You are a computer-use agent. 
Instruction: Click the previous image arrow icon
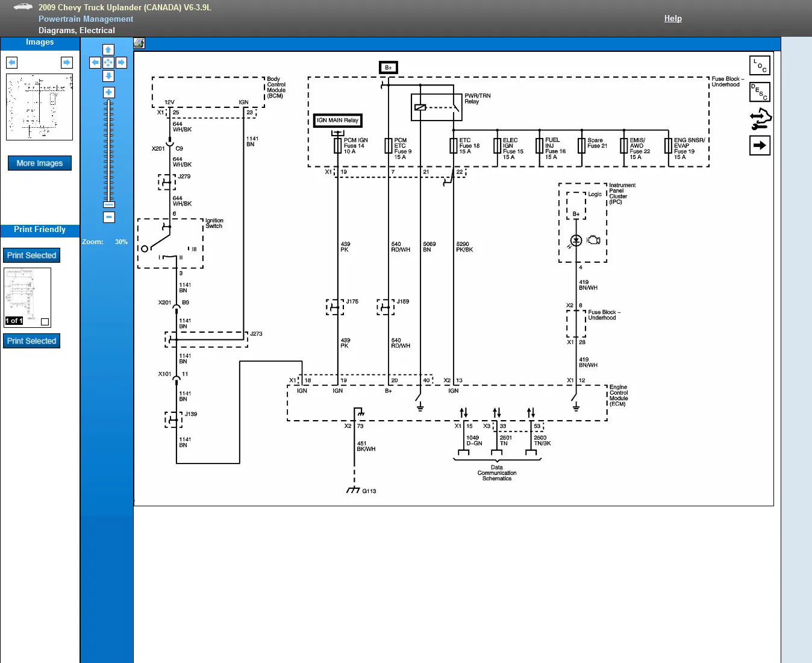click(x=11, y=63)
